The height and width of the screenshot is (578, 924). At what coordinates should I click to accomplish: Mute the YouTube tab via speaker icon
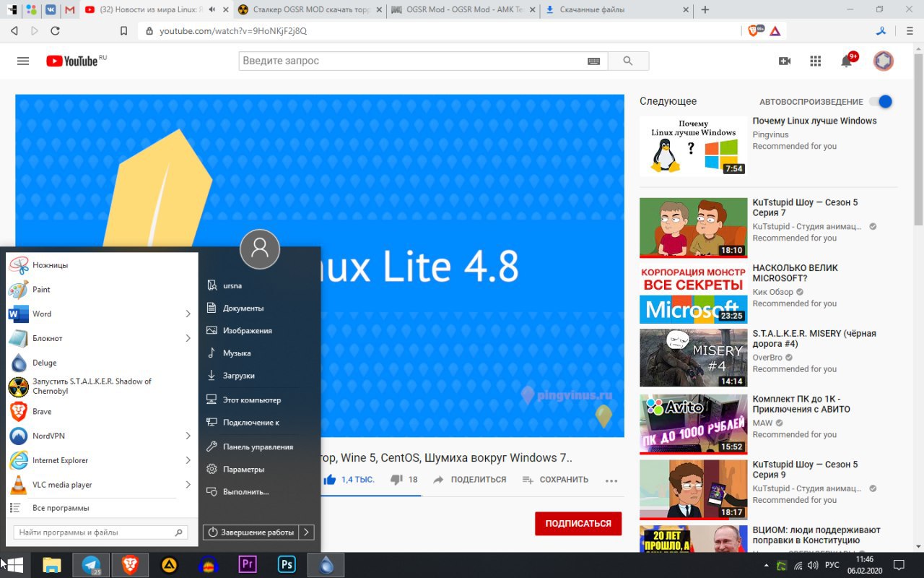coord(213,10)
